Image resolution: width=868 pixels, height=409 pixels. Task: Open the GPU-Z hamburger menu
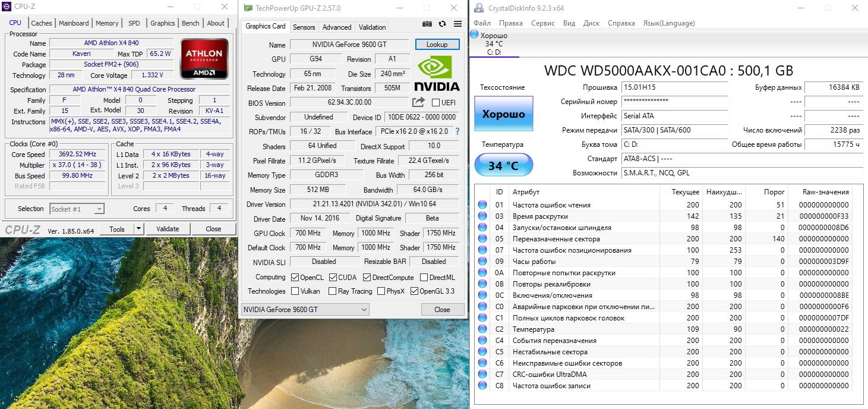[457, 24]
